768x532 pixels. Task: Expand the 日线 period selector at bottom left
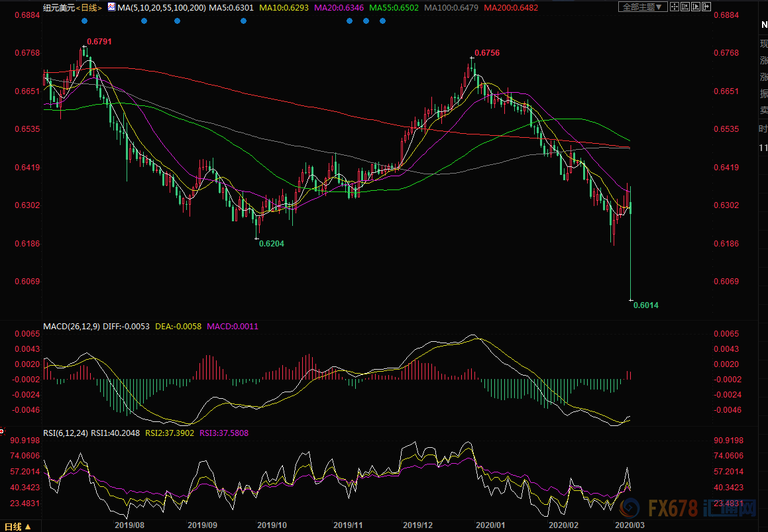click(28, 527)
